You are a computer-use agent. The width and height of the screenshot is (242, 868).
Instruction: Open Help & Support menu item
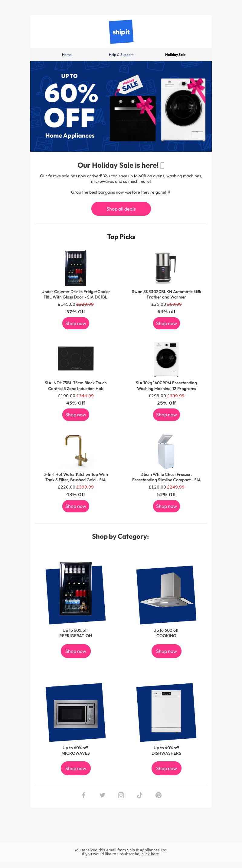(121, 55)
